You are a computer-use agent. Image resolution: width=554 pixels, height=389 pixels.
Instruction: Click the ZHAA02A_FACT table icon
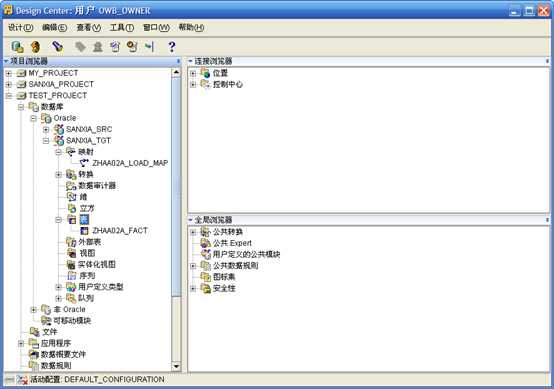click(84, 231)
